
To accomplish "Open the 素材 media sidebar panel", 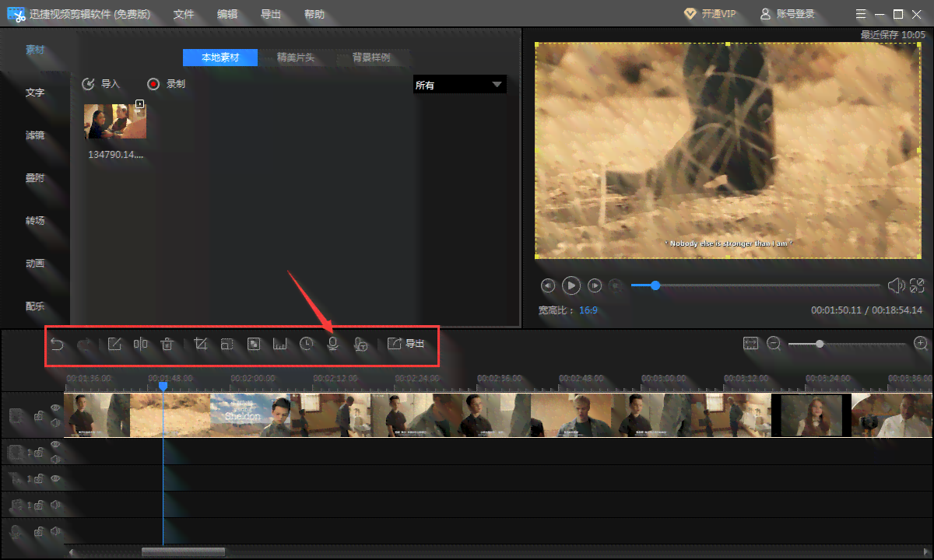I will (35, 50).
